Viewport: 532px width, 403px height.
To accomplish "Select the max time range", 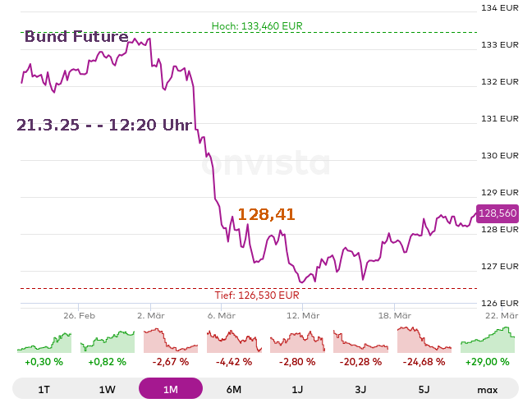I will tap(487, 389).
